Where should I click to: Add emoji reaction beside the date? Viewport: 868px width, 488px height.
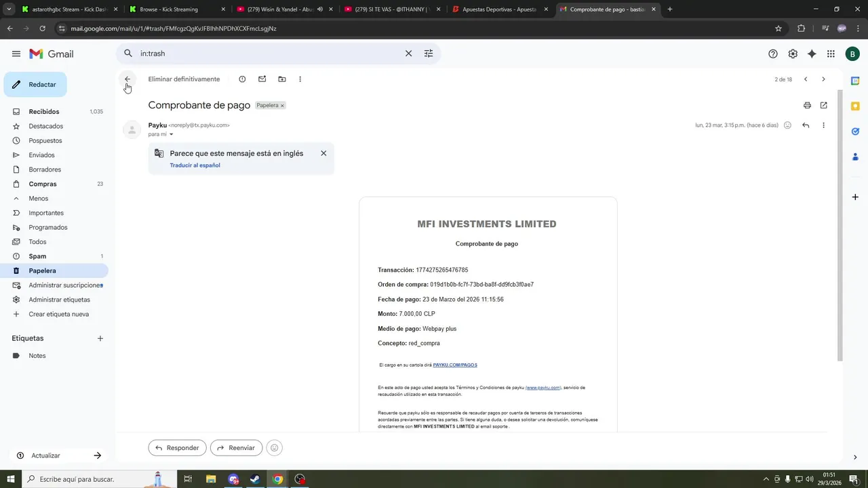tap(787, 125)
